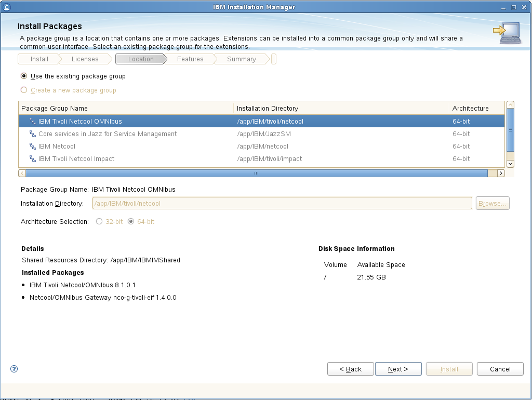
Task: Click the table scroll up arrow
Action: (510, 105)
